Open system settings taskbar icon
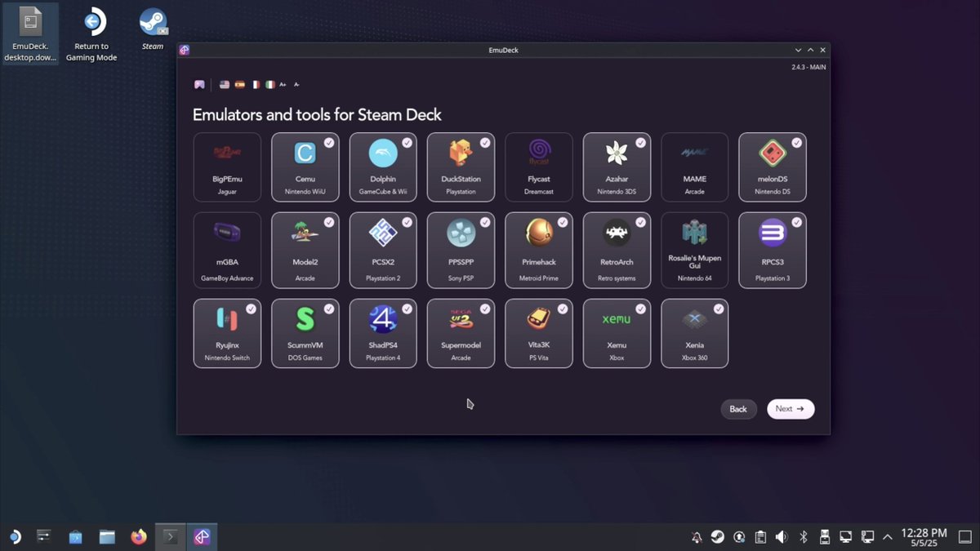 pos(43,537)
